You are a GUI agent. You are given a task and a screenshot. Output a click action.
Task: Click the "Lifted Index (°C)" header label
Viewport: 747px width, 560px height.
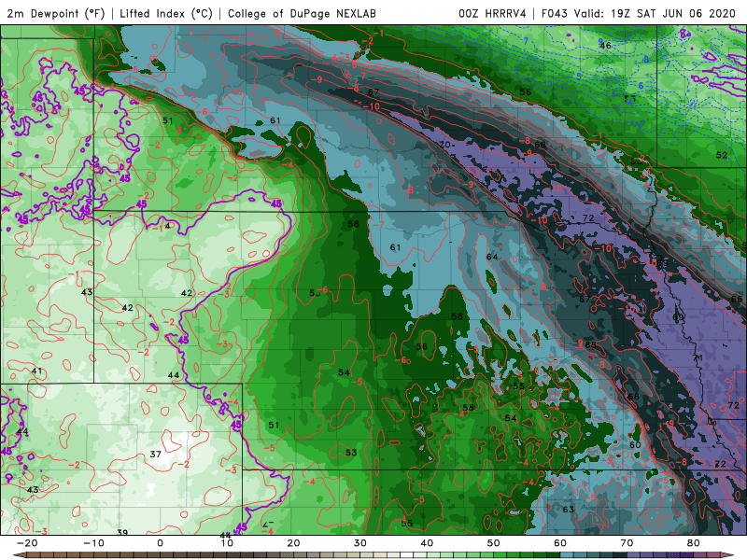[x=166, y=13]
